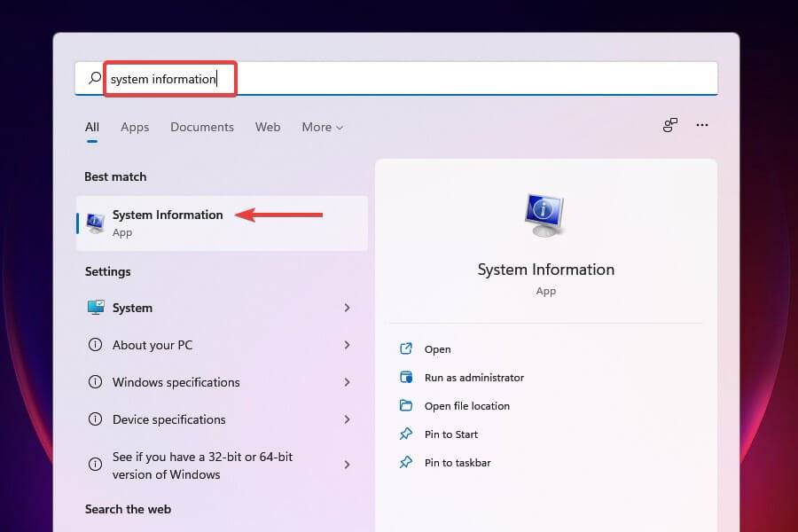The image size is (798, 532).
Task: Select the Web search tab
Action: [267, 127]
